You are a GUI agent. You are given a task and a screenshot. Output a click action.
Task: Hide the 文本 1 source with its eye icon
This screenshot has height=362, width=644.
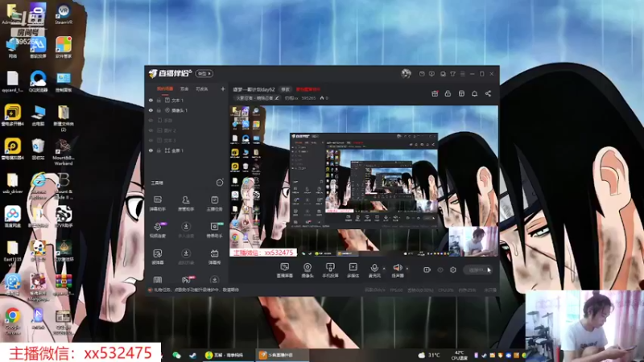[151, 100]
